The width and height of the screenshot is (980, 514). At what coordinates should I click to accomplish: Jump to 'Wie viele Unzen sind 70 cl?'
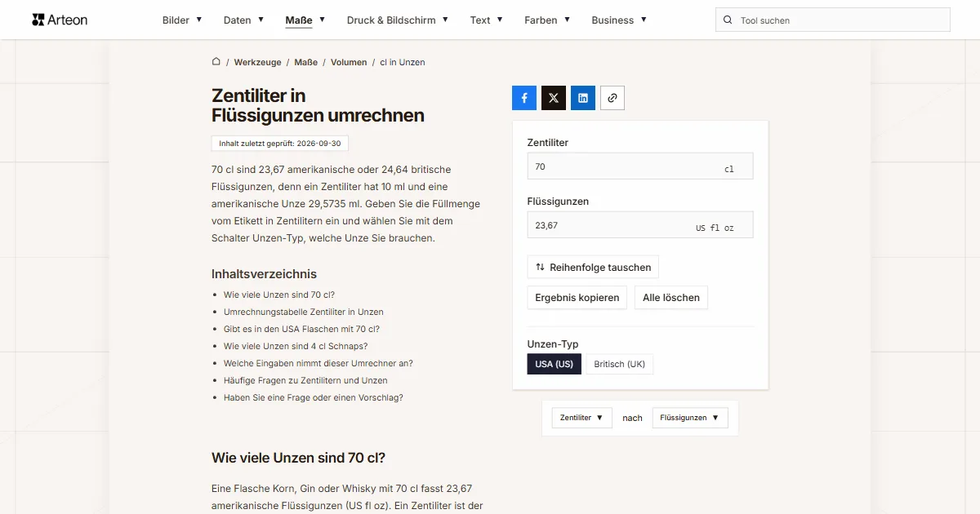coord(279,295)
